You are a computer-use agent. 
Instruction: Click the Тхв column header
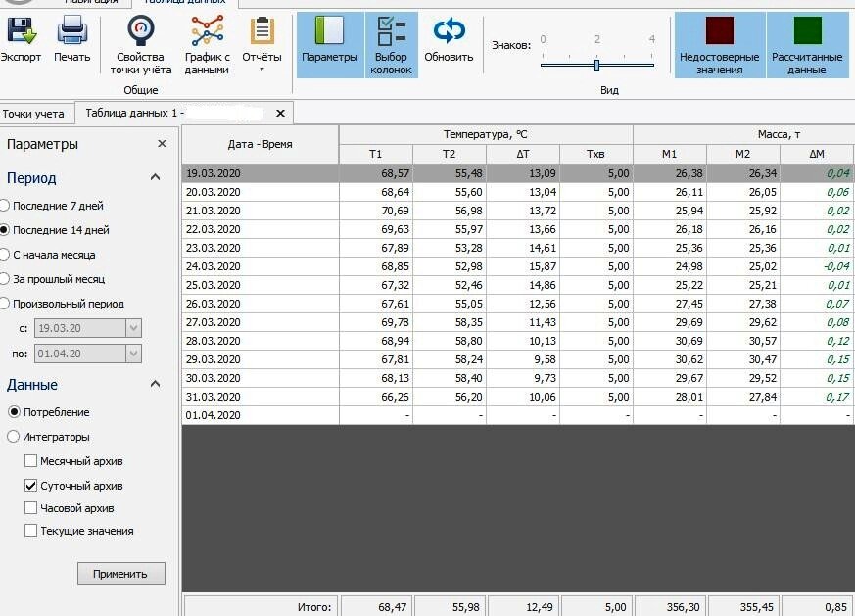point(596,154)
